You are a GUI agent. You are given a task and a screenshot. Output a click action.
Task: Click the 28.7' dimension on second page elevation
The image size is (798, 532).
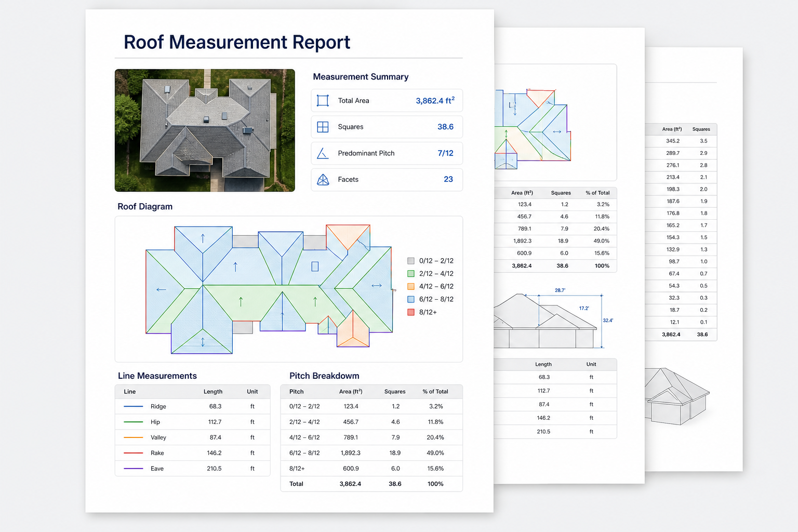[560, 290]
